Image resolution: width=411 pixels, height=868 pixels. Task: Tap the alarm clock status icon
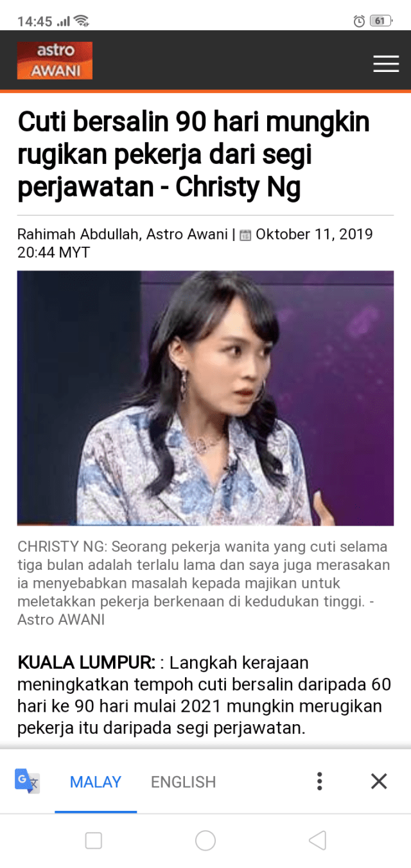(x=359, y=21)
